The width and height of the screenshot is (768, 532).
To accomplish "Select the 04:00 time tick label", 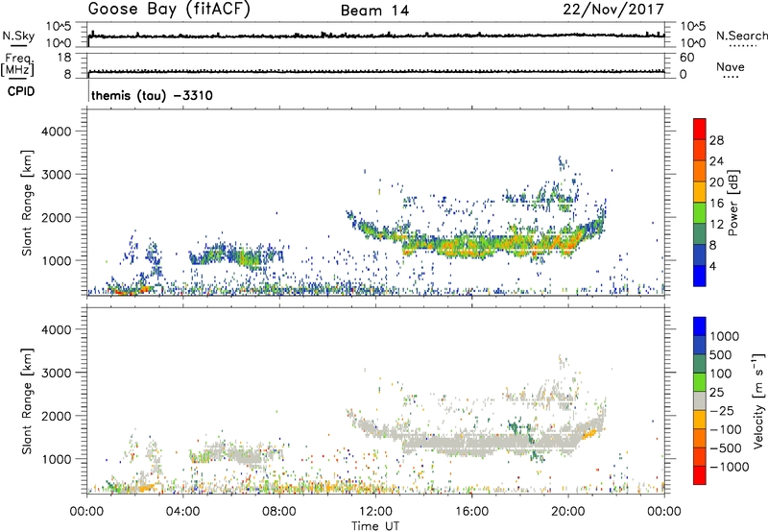I will click(x=183, y=512).
